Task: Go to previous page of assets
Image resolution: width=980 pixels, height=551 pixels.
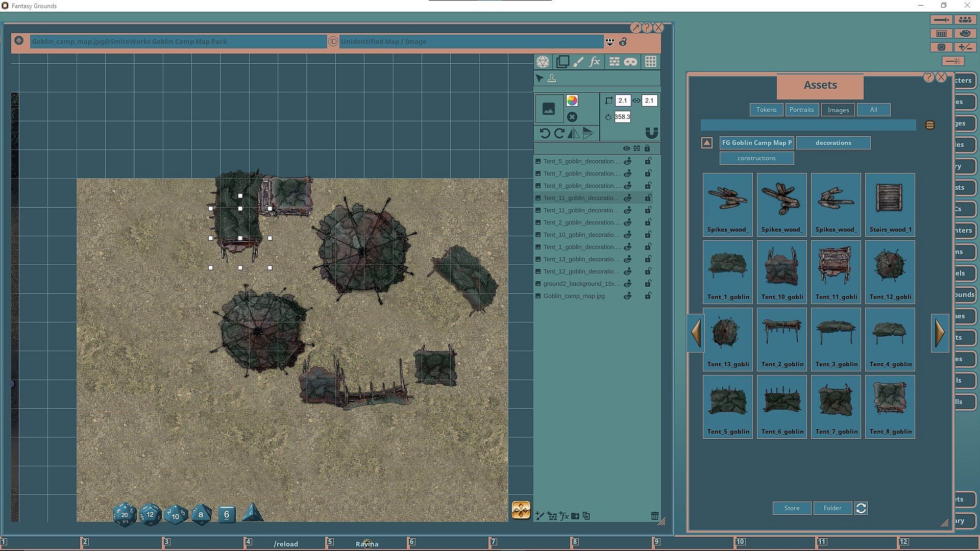Action: click(696, 333)
